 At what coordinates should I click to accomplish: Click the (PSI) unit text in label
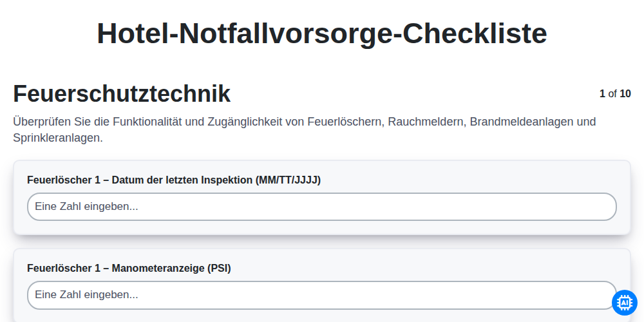pos(219,268)
